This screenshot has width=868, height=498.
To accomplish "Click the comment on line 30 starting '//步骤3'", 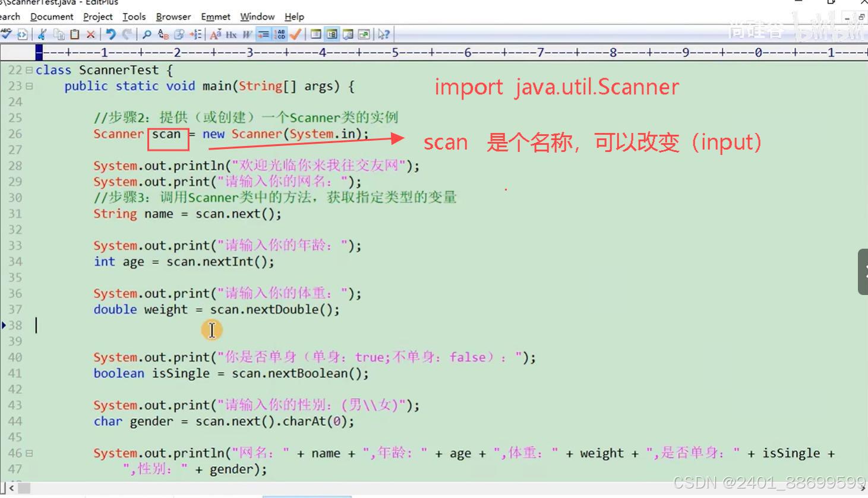I will 275,198.
